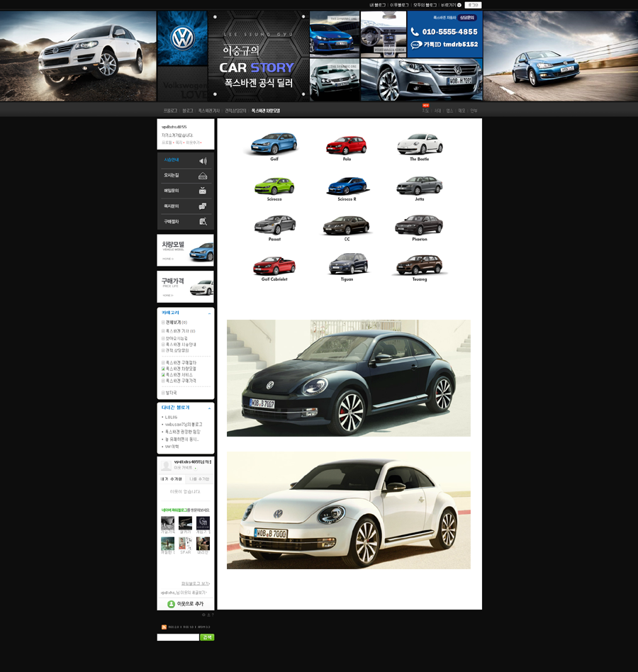Image resolution: width=638 pixels, height=672 pixels.
Task: Click the chat bubble icon beside 쪽지문의
Action: coord(203,206)
